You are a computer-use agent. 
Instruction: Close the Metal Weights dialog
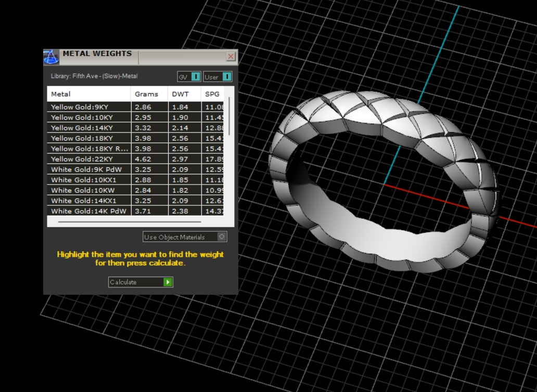pyautogui.click(x=231, y=57)
